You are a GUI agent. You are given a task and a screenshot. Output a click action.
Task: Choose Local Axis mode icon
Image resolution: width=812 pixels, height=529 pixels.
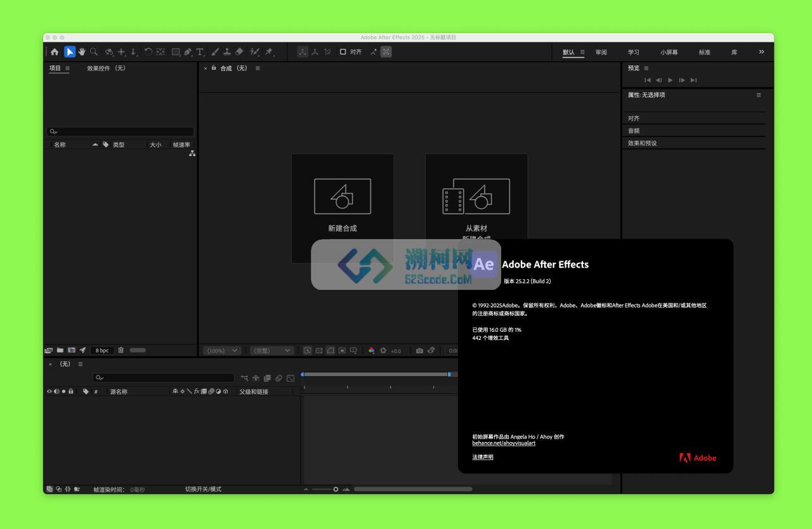303,52
